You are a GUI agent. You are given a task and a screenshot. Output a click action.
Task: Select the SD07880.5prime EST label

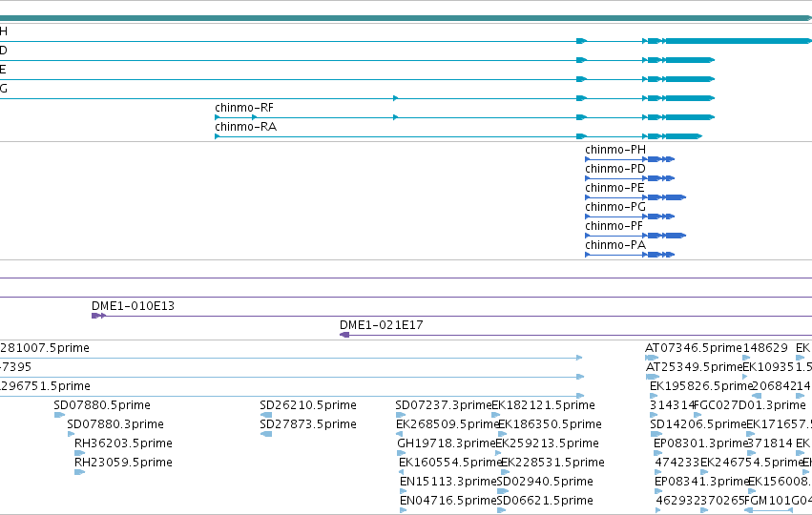pos(102,405)
